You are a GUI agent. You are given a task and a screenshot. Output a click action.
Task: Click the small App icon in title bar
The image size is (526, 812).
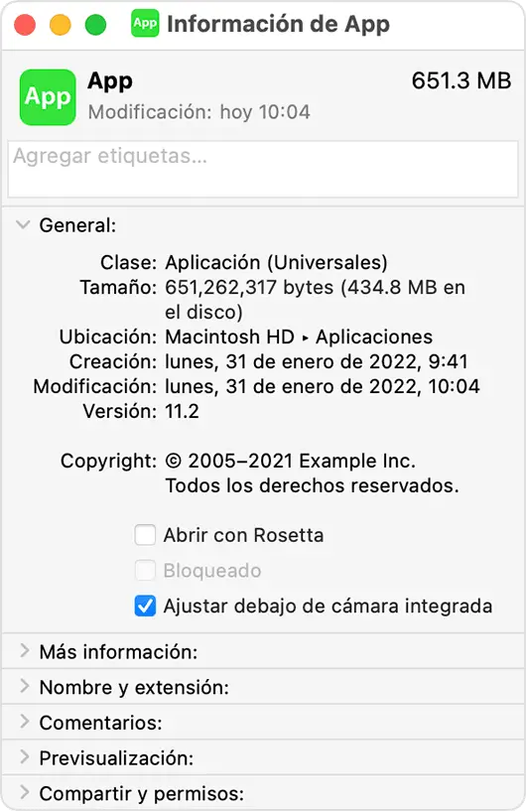(x=145, y=23)
